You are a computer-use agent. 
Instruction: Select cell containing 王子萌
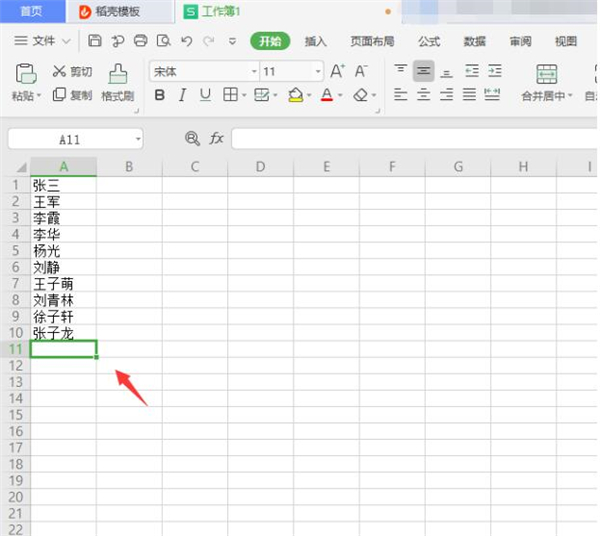tap(64, 283)
